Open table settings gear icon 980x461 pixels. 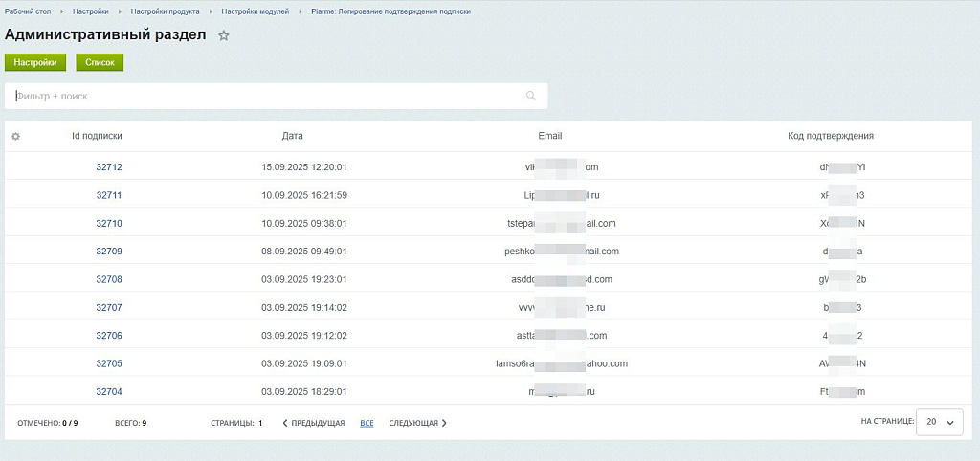click(x=15, y=136)
